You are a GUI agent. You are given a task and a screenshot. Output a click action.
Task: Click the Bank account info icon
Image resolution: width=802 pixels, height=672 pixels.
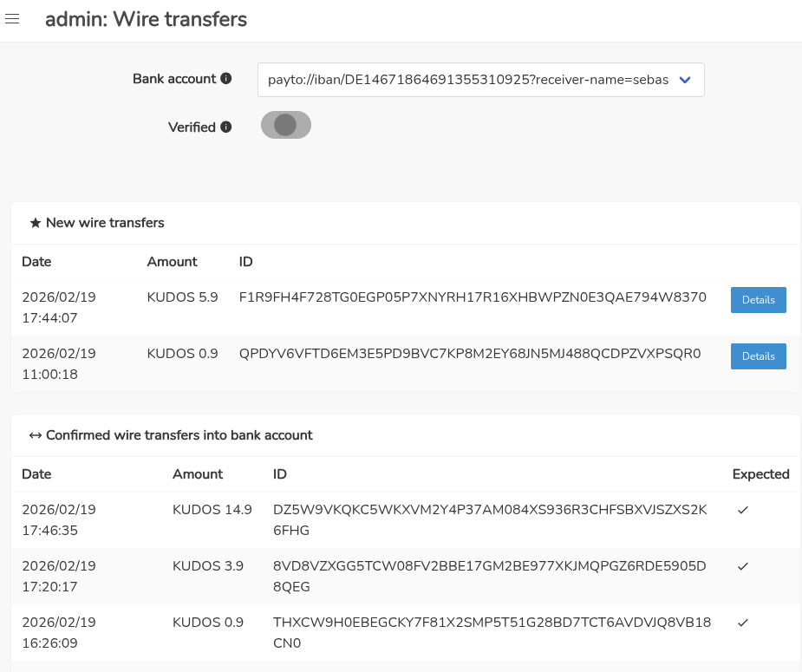pyautogui.click(x=226, y=79)
